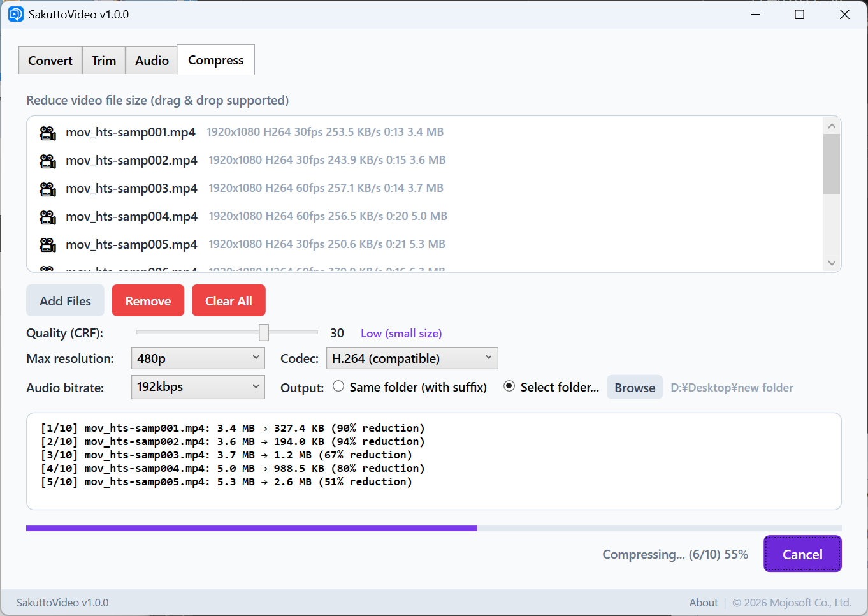Open the Trim tab
The height and width of the screenshot is (616, 868).
(104, 61)
